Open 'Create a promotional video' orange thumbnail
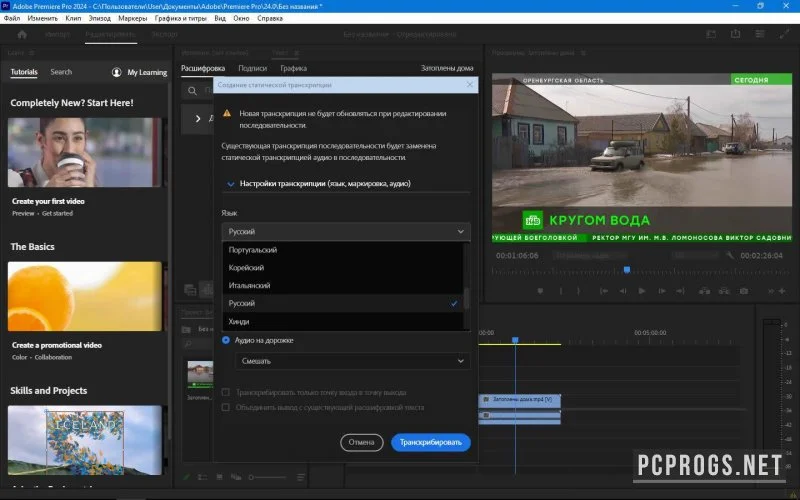The image size is (800, 500). coord(85,296)
